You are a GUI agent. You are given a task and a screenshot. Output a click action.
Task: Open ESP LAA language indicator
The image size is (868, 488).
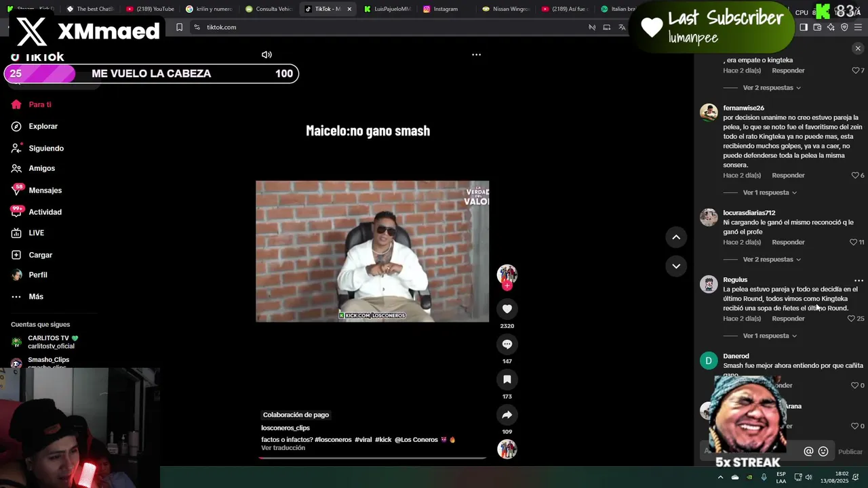point(781,477)
